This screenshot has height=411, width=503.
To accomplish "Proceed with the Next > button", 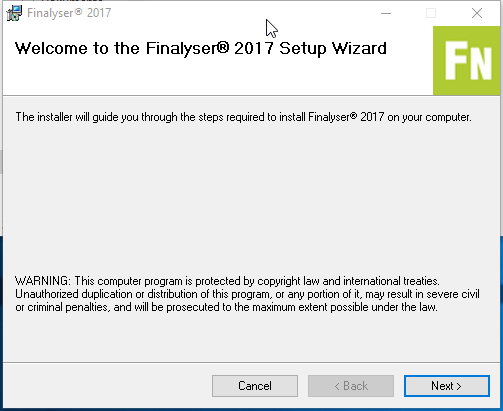I will coord(447,386).
